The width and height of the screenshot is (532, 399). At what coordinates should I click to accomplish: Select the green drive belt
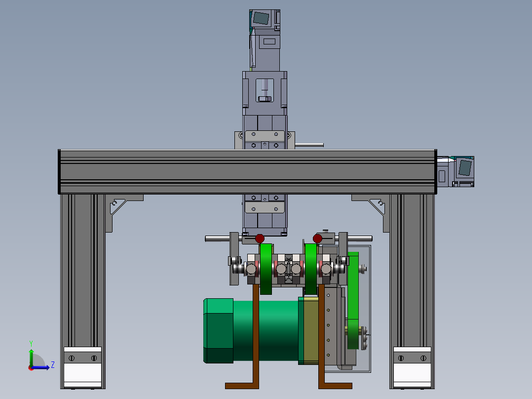point(353,301)
